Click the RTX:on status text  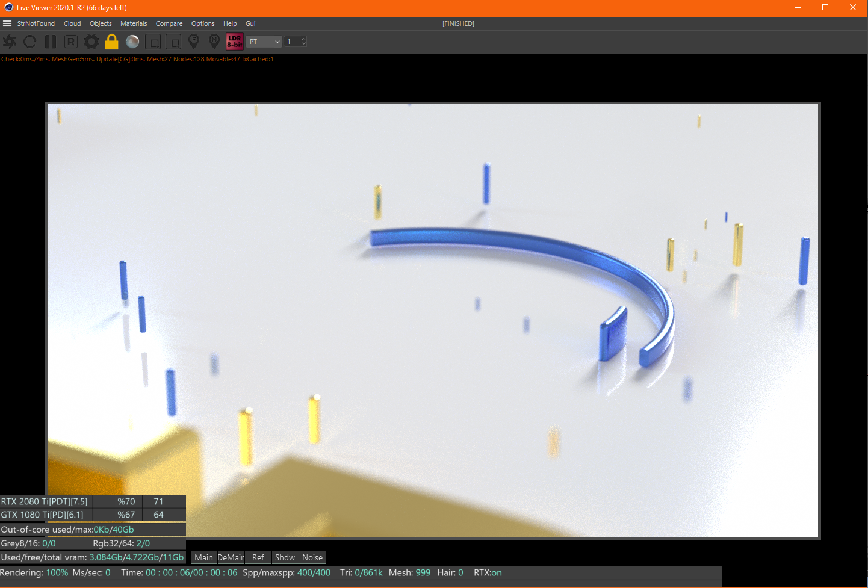point(488,572)
